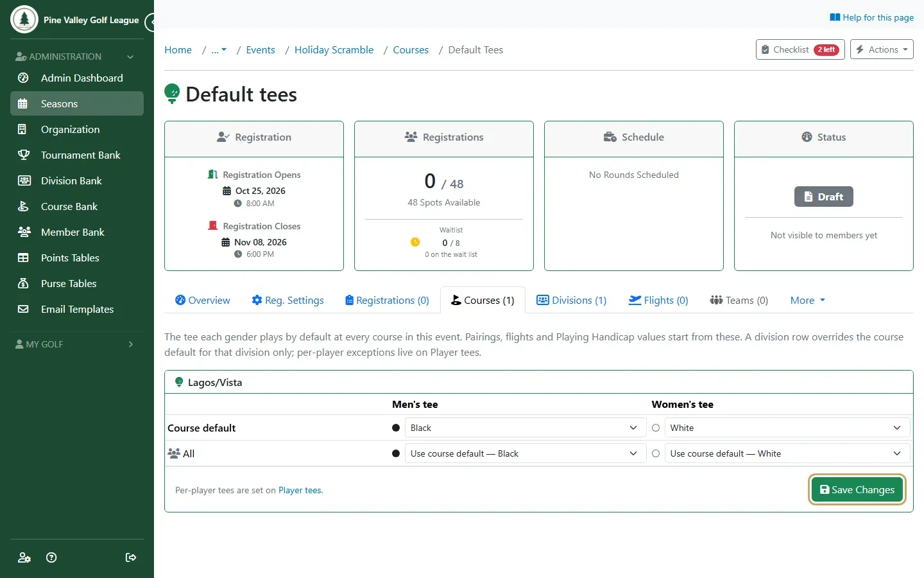Open the More tab dropdown
The width and height of the screenshot is (924, 578).
[808, 300]
